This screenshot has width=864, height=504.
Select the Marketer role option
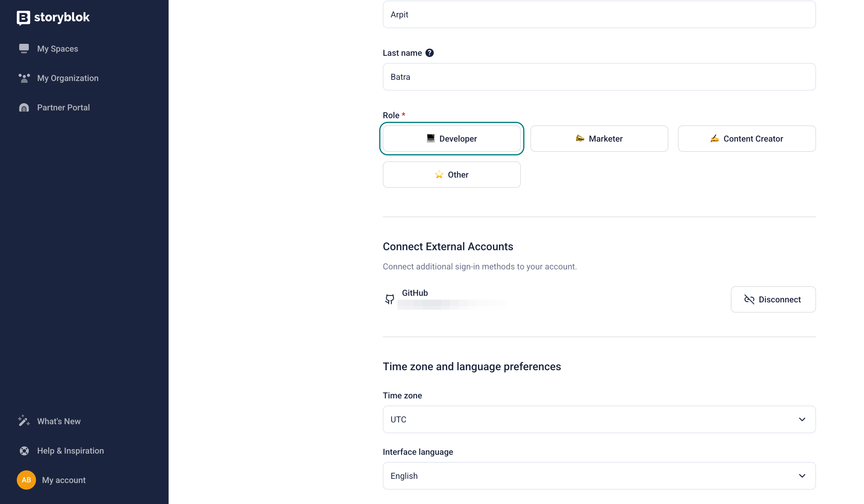coord(599,139)
